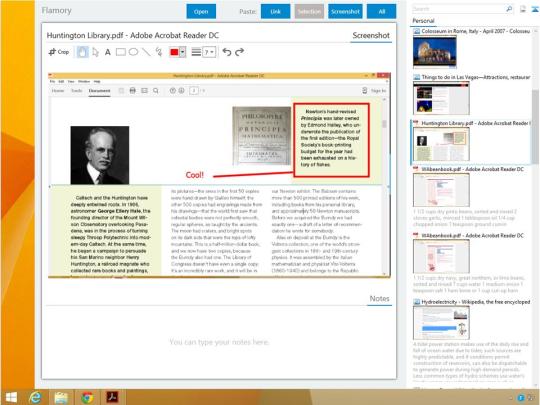Select the straight line tool
Image resolution: width=540 pixels, height=405 pixels.
(146, 52)
